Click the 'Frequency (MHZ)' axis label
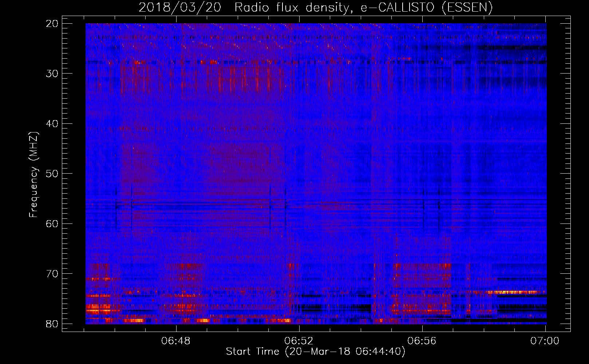This screenshot has width=589, height=364. click(x=33, y=175)
